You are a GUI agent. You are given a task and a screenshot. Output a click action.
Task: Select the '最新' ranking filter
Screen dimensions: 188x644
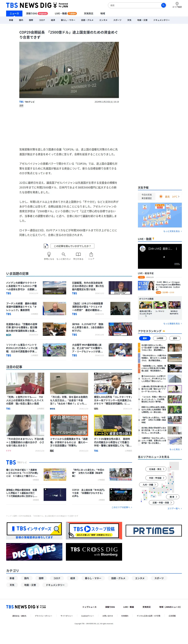(x=145, y=338)
